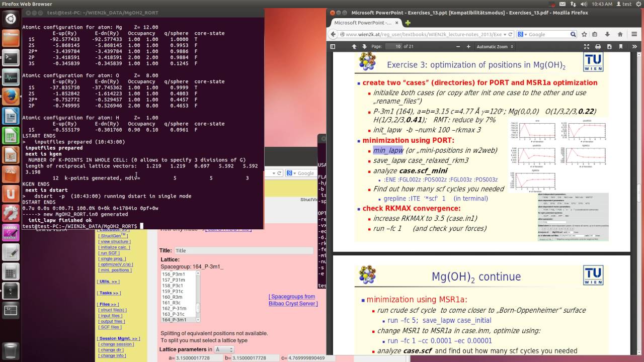This screenshot has width=644, height=362.
Task: Close the Microsoft PowerPoint tab
Action: 396,23
